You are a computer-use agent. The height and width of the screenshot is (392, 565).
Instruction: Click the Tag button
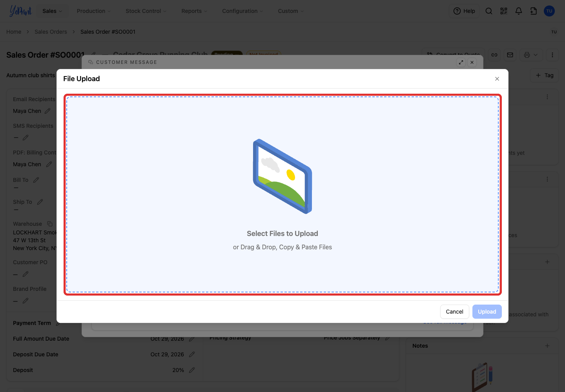click(545, 75)
